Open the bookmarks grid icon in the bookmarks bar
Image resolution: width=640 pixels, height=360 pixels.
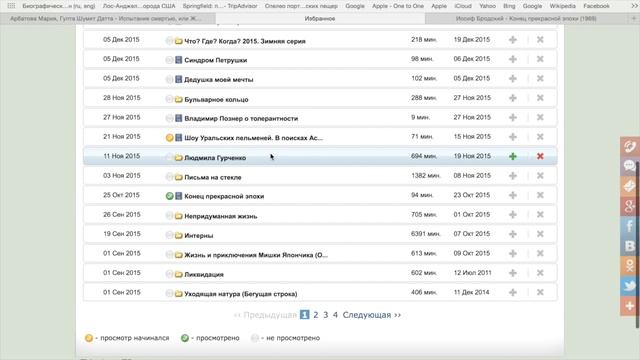11,6
